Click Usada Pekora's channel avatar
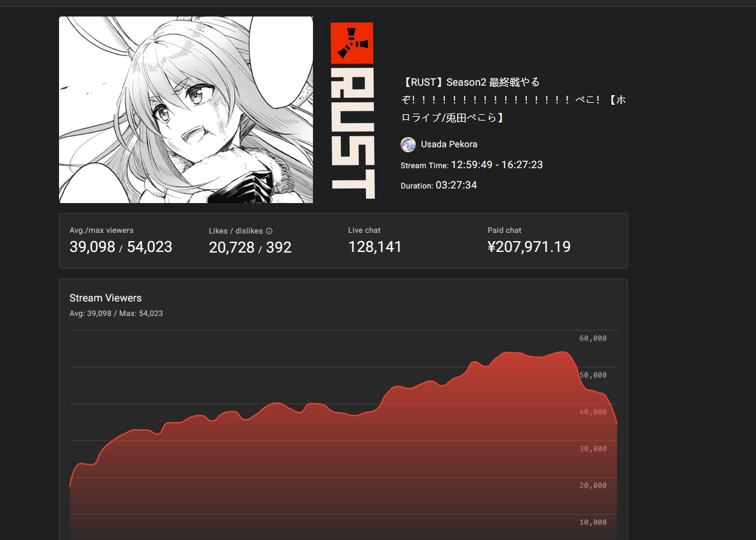Viewport: 756px width, 540px height. 408,144
